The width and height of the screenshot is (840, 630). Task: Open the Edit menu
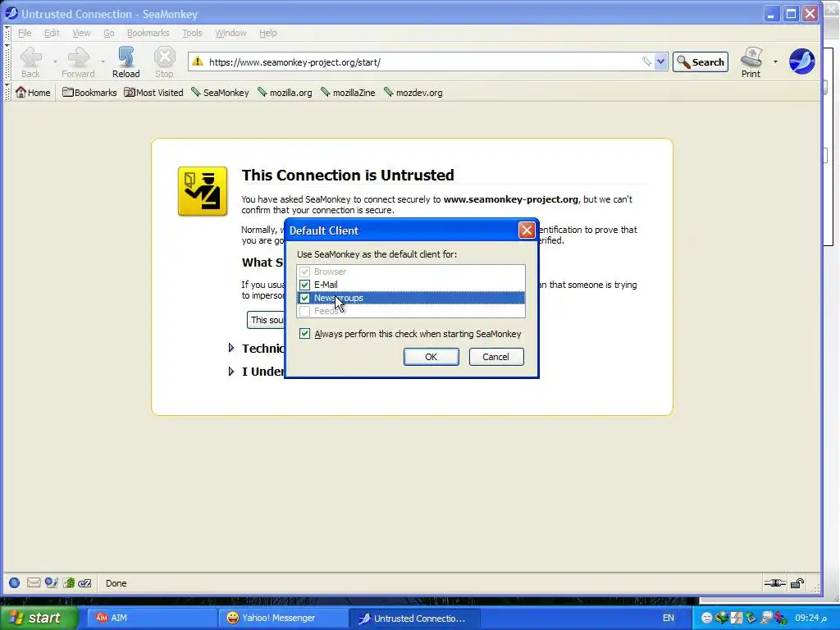pos(52,33)
